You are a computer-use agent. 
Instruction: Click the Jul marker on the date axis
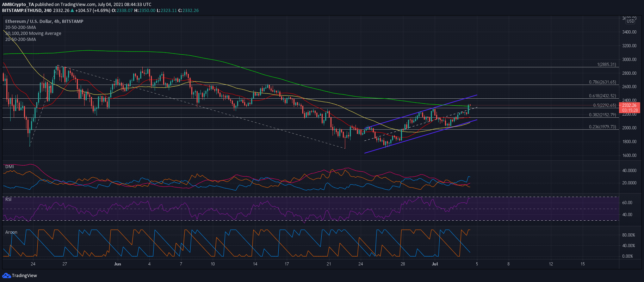coord(435,264)
